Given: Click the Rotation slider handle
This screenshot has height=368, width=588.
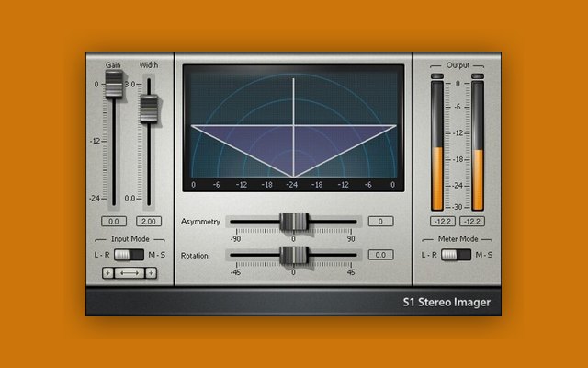Looking at the screenshot, I should [x=294, y=256].
